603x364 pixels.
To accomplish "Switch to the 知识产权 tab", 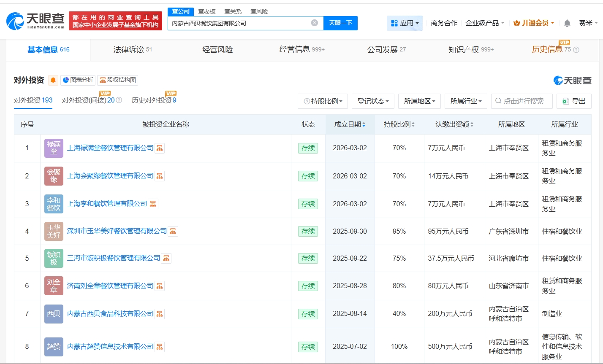I will coord(470,50).
